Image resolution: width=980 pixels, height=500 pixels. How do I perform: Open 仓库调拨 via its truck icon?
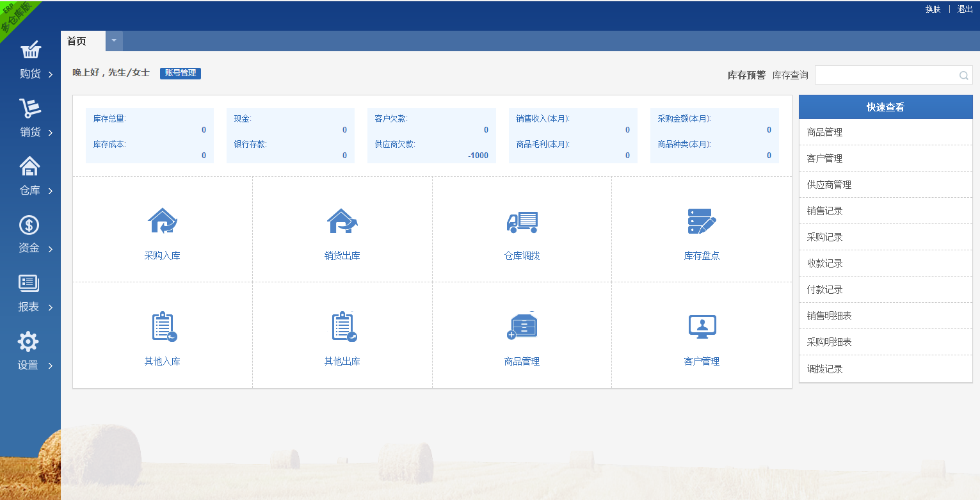tap(522, 223)
